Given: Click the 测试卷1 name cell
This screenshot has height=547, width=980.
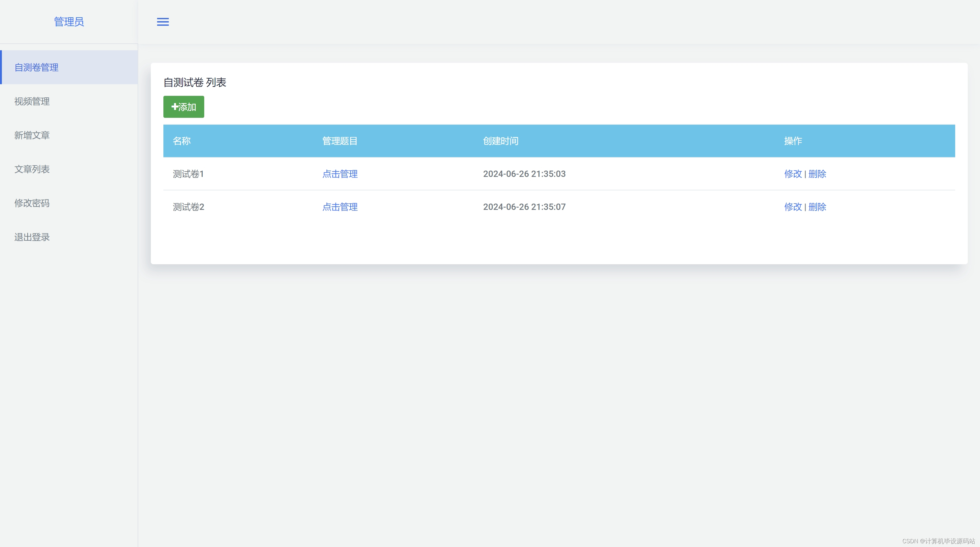Looking at the screenshot, I should [x=188, y=174].
